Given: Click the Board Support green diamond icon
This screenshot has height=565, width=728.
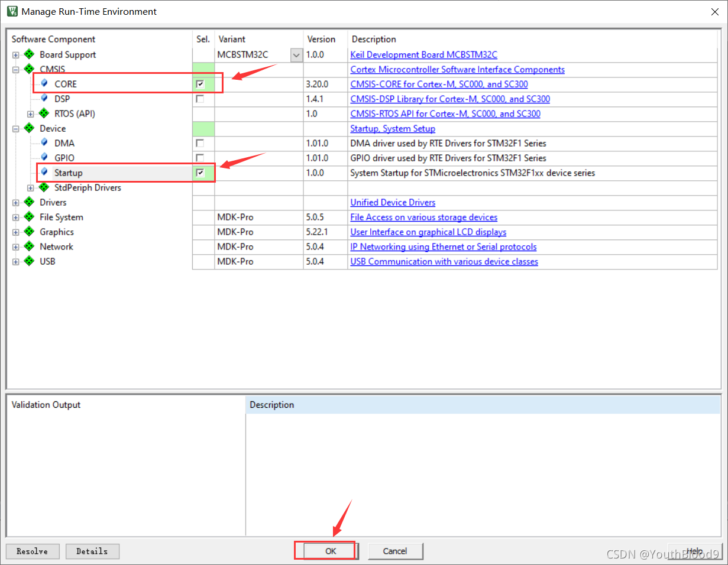Looking at the screenshot, I should 29,54.
